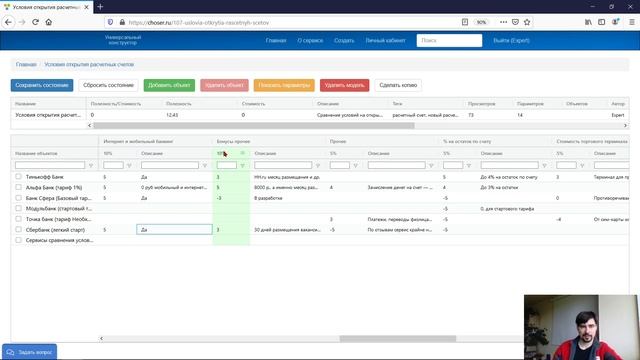Click filter icon in highlighted Бонусы 10% column
The height and width of the screenshot is (360, 640).
tap(242, 165)
